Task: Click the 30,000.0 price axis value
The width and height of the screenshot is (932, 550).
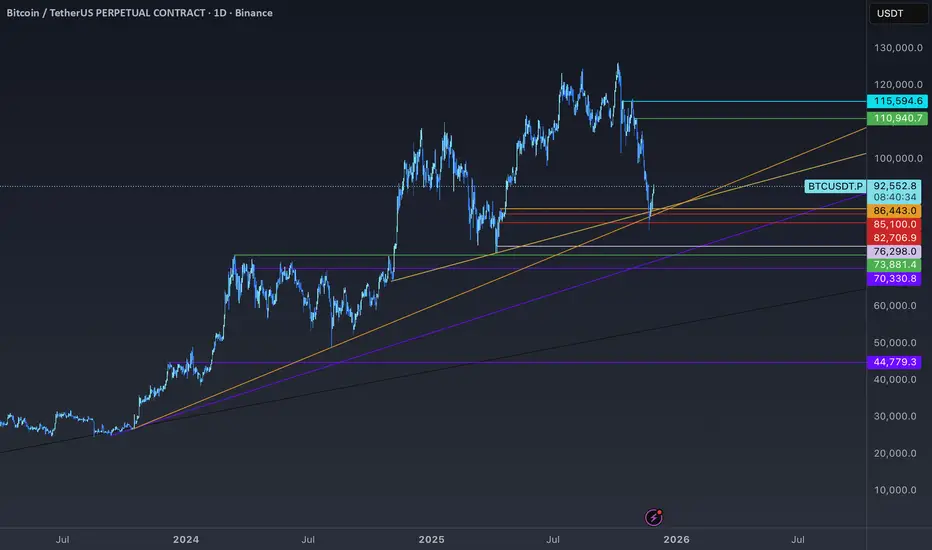Action: tap(895, 416)
